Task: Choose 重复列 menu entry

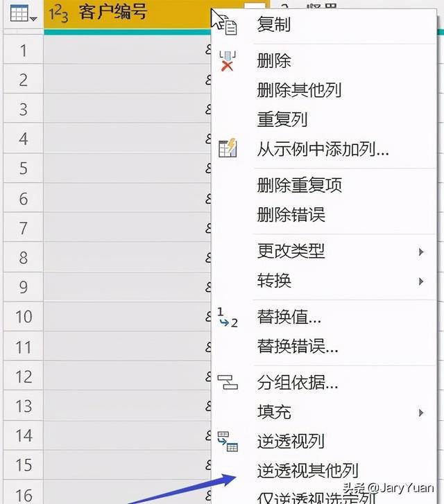Action: pyautogui.click(x=282, y=119)
